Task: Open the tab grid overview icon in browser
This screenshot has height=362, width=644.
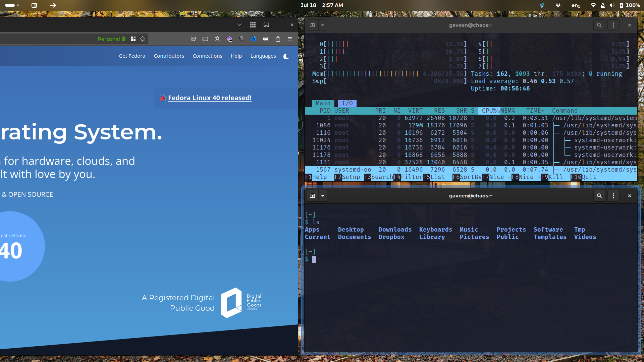Action: pos(253,25)
